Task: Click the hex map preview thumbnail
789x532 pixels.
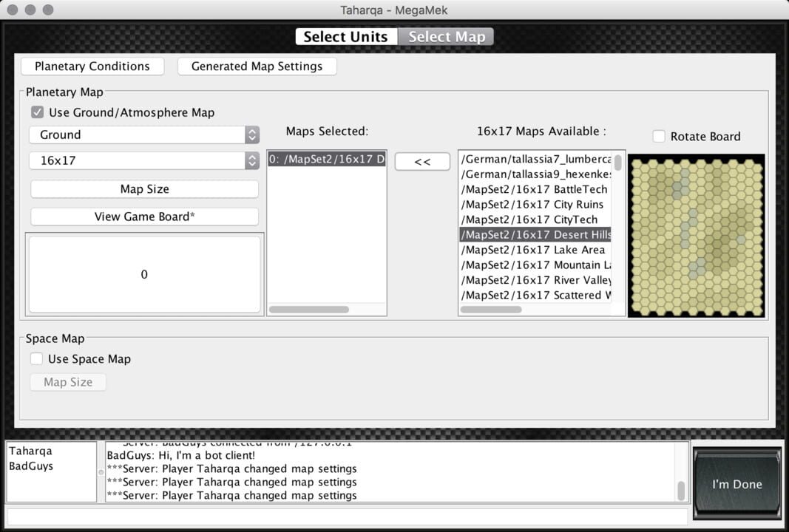Action: point(696,235)
